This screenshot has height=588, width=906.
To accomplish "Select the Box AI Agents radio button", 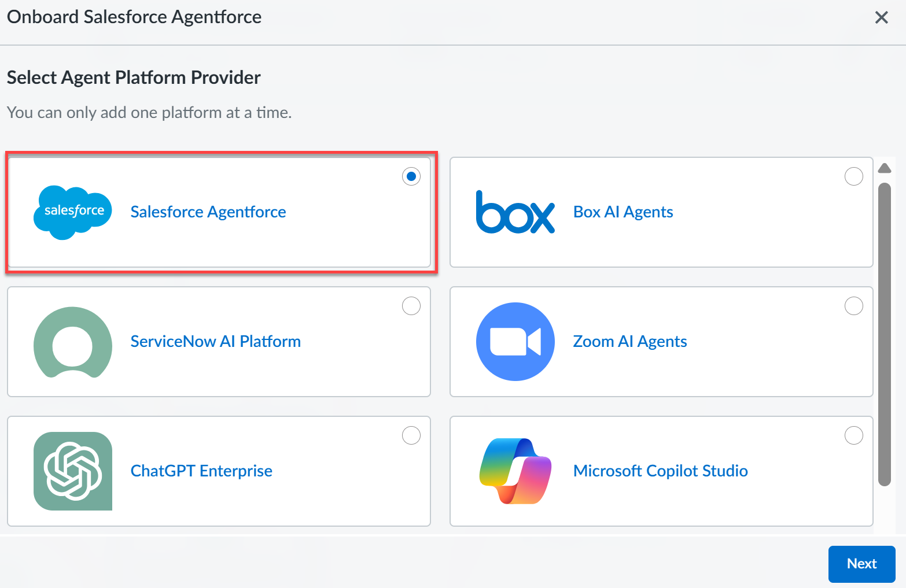I will (853, 176).
